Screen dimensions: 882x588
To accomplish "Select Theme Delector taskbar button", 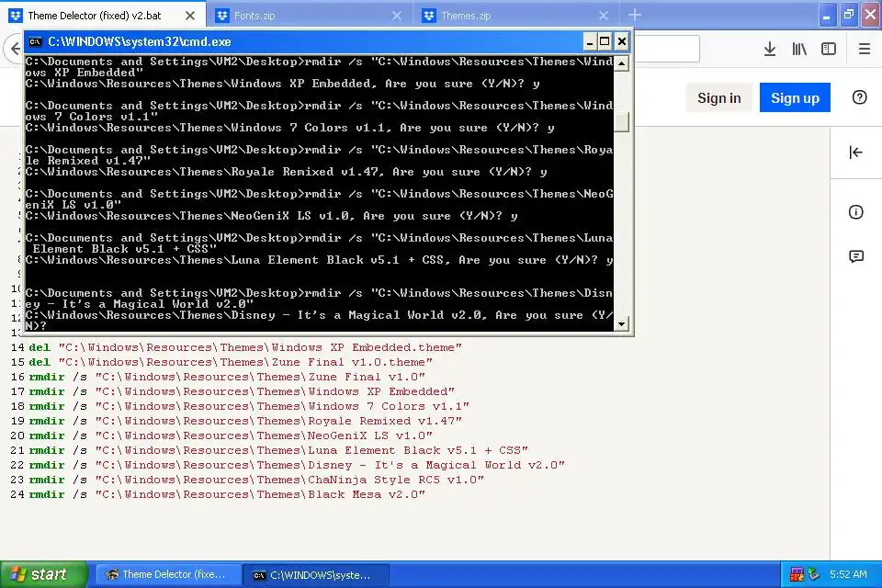I will (166, 574).
